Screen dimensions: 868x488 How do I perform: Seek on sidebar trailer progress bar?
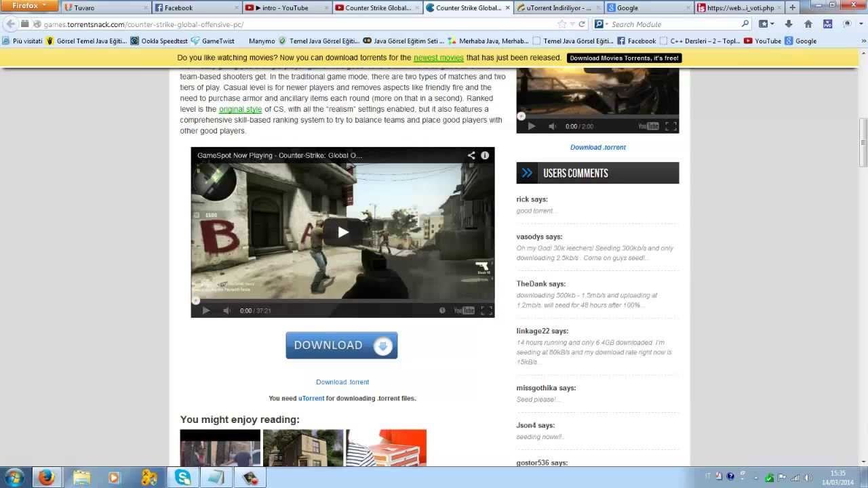(x=597, y=116)
